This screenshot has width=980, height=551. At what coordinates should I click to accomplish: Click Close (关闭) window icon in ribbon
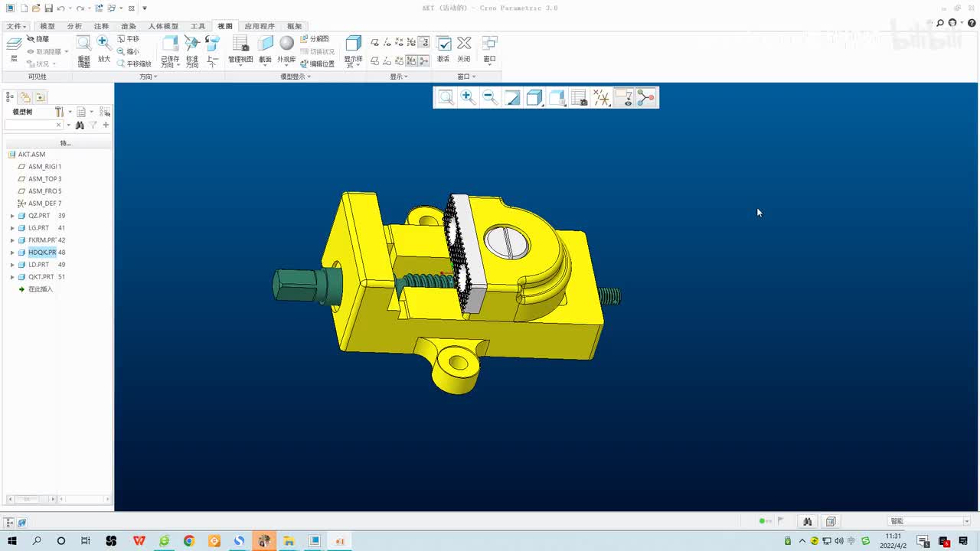click(x=464, y=49)
